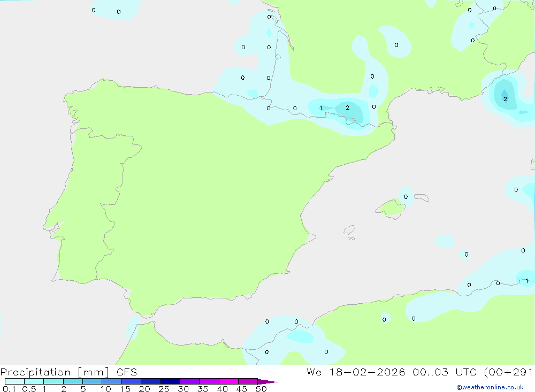Screen dimensions: 535x392
Task: Pick the 0.5–1 mm cyan legend swatch
Action: click(34, 381)
